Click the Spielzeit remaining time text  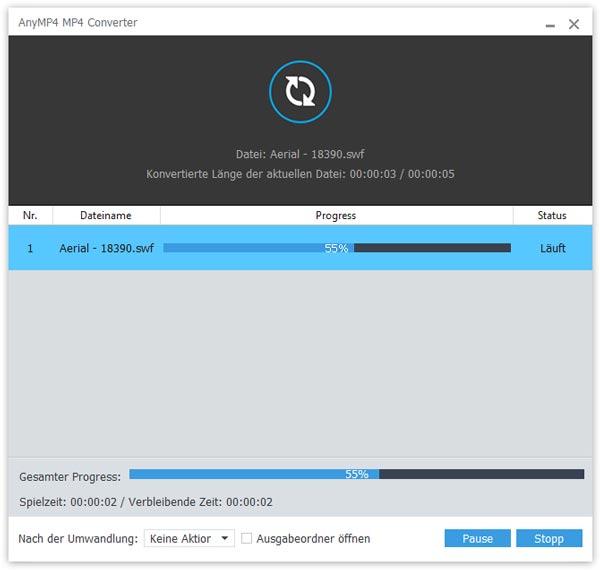click(x=146, y=502)
